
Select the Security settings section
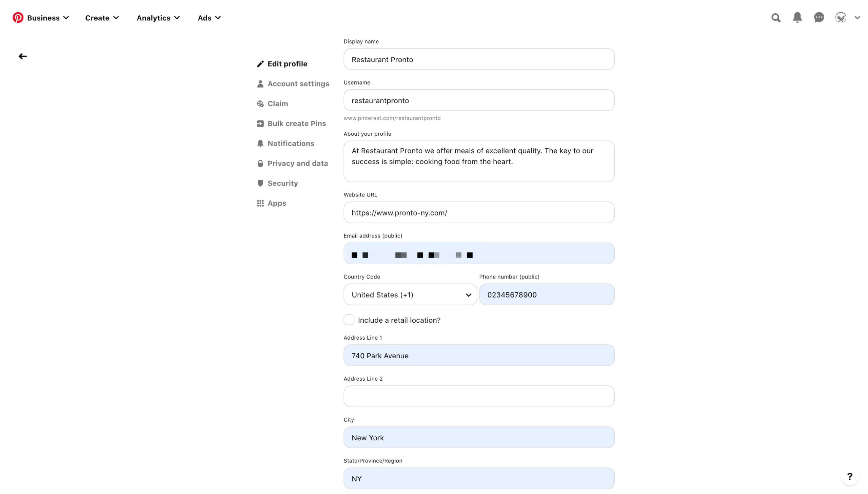point(282,183)
